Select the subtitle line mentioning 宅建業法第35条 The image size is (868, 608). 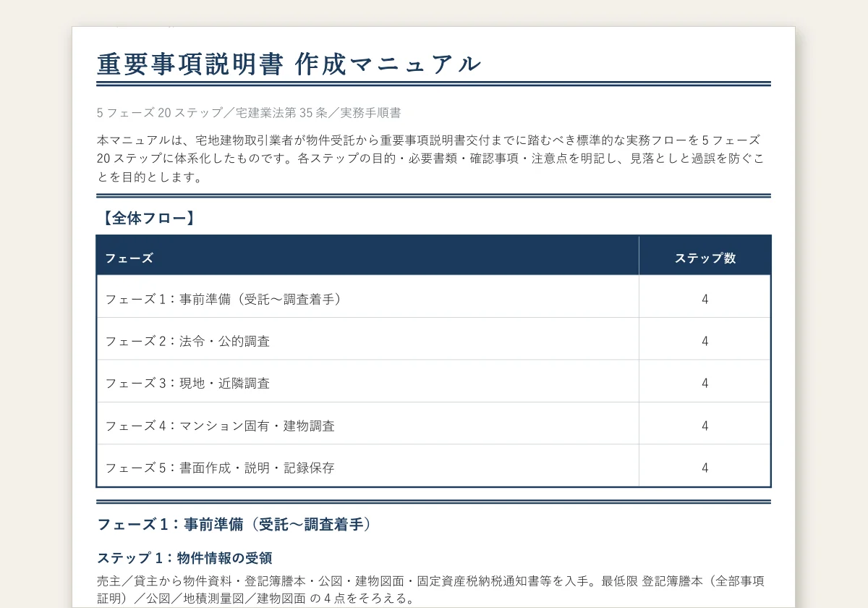click(x=249, y=113)
